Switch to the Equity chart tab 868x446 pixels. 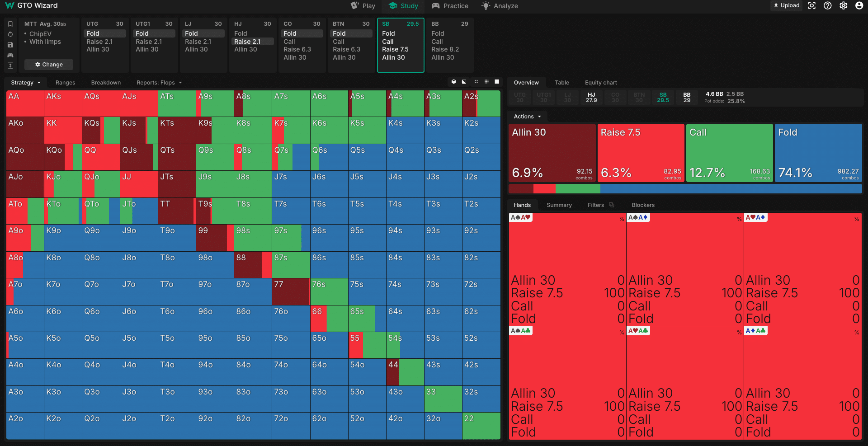(x=600, y=83)
